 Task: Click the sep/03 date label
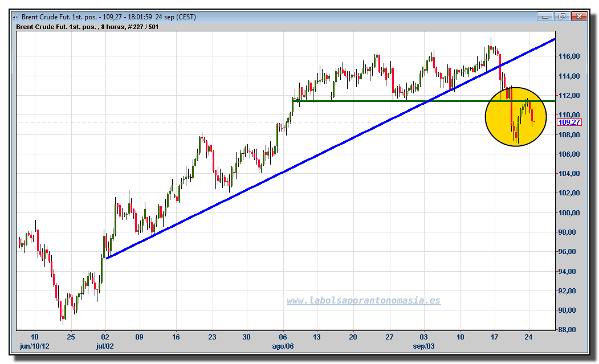(424, 346)
